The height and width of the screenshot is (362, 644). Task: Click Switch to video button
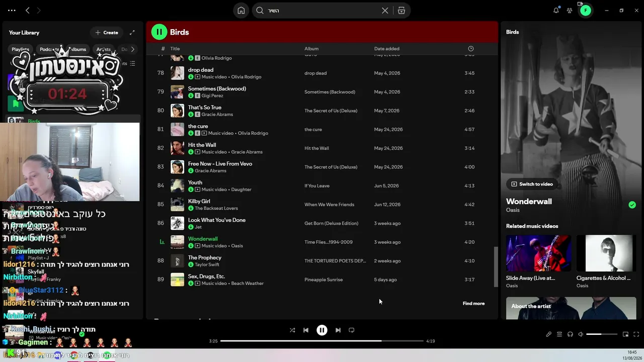pyautogui.click(x=532, y=184)
